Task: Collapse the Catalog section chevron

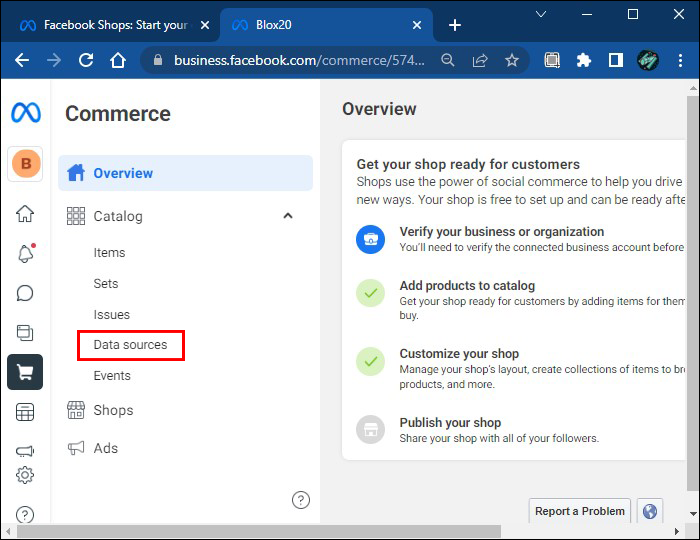Action: 288,216
